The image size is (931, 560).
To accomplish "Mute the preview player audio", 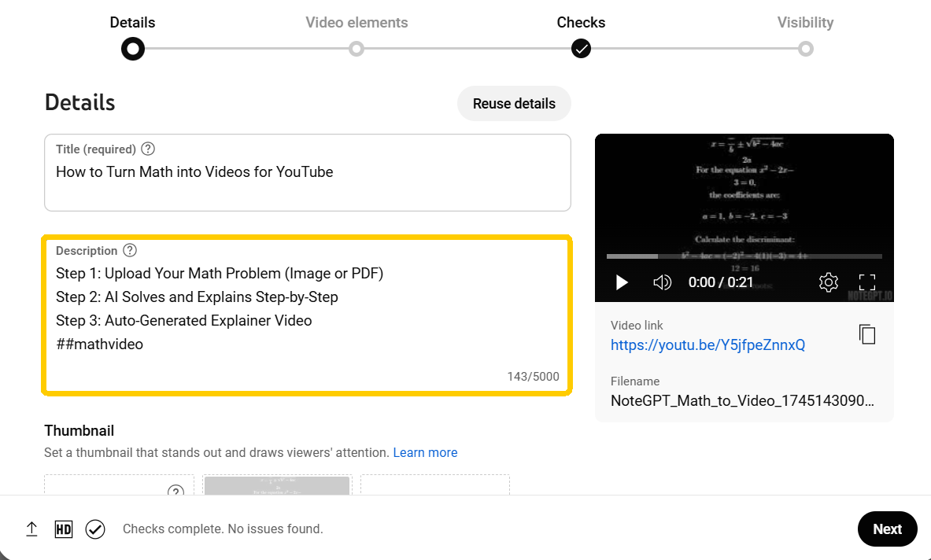I will (663, 282).
